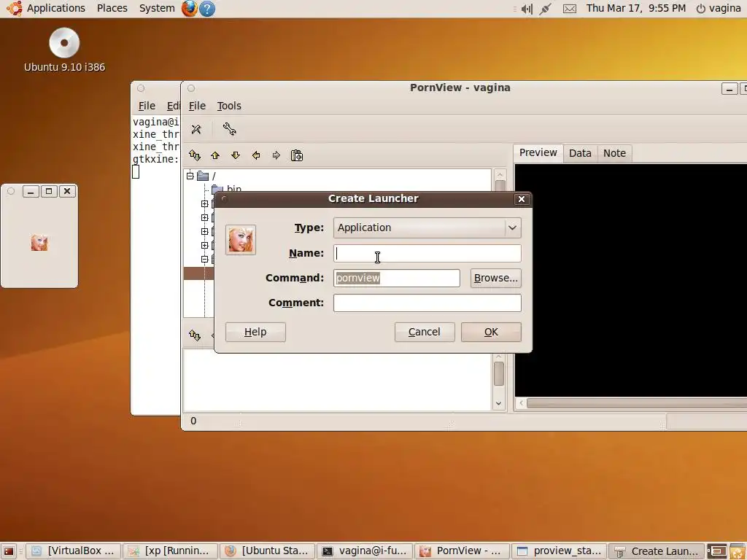Screen dimensions: 747x560
Task: Collapse the root / tree node
Action: 190,176
